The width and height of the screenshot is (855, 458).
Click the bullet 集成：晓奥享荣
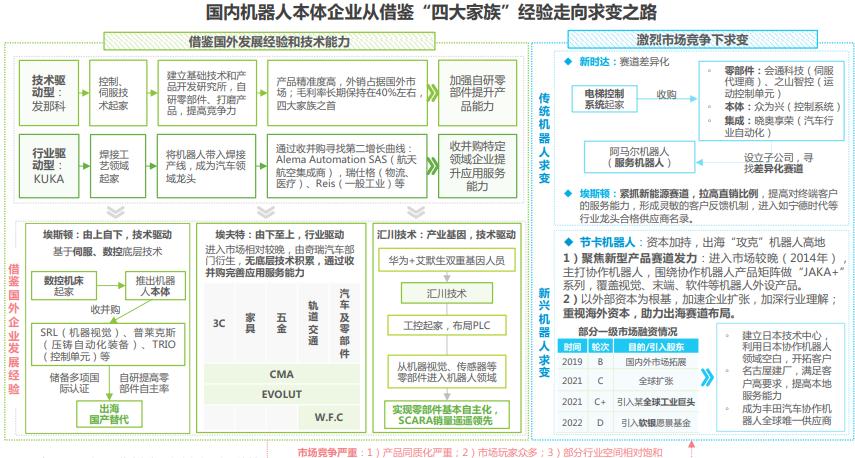(778, 126)
